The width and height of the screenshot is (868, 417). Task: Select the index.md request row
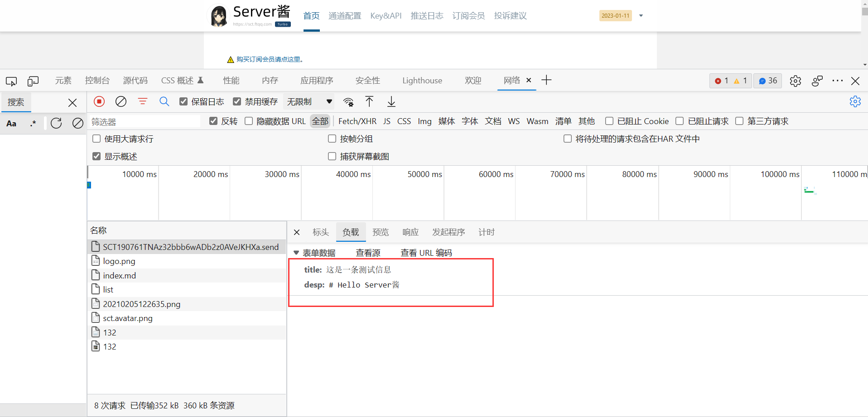187,275
